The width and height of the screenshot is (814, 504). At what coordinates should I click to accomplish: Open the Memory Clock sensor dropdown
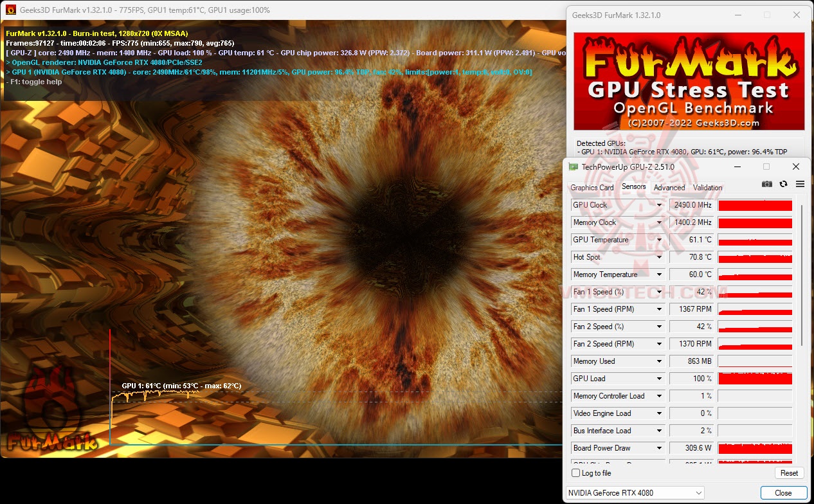click(x=659, y=222)
